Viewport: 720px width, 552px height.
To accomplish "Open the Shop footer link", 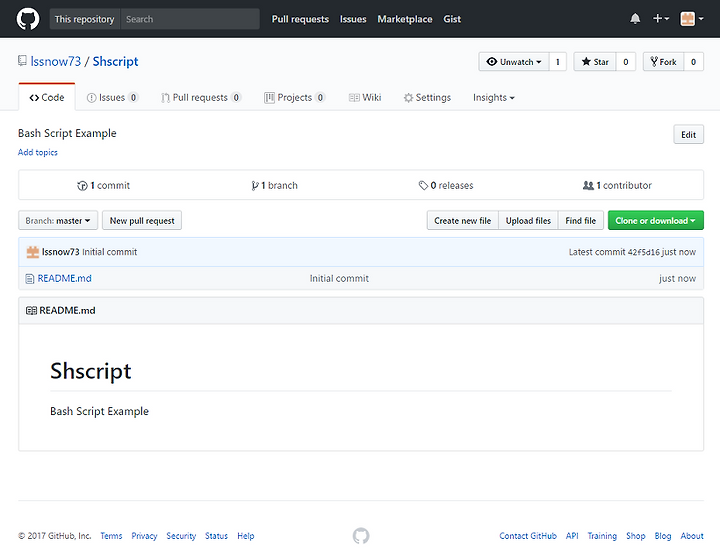I will pos(636,536).
